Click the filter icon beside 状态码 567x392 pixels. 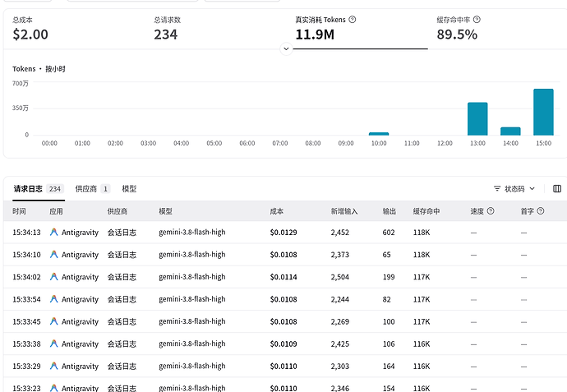[x=497, y=189]
